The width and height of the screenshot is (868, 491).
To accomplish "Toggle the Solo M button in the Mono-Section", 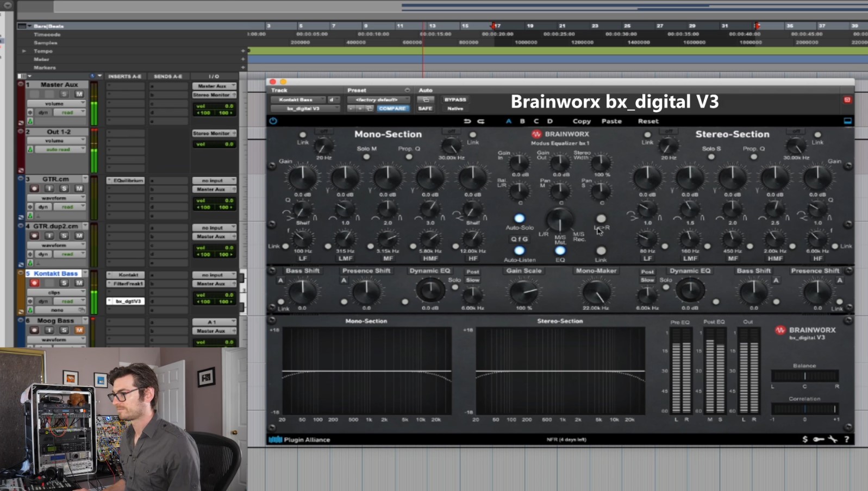I will (366, 157).
